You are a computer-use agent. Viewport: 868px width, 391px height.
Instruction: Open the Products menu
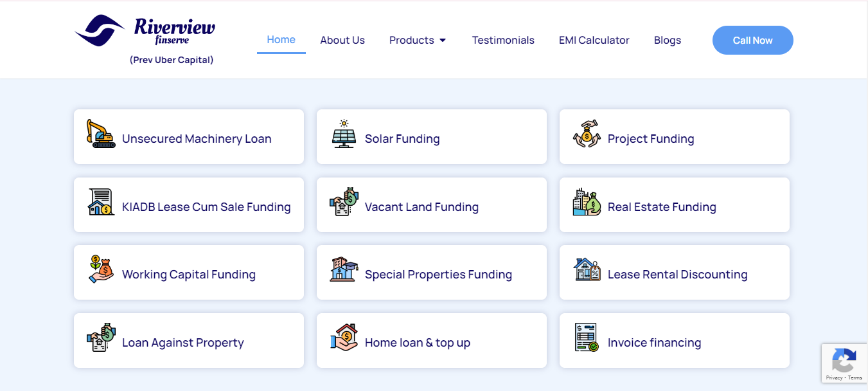(x=418, y=40)
